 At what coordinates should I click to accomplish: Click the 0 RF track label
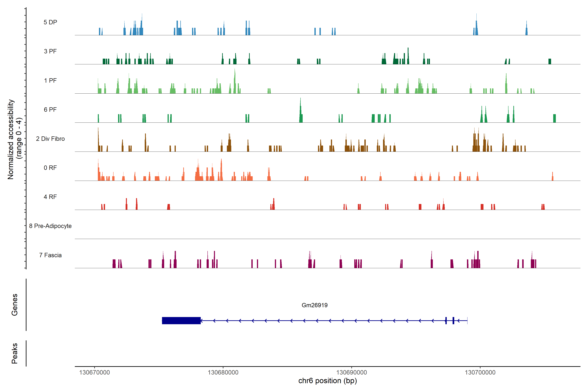tap(50, 168)
